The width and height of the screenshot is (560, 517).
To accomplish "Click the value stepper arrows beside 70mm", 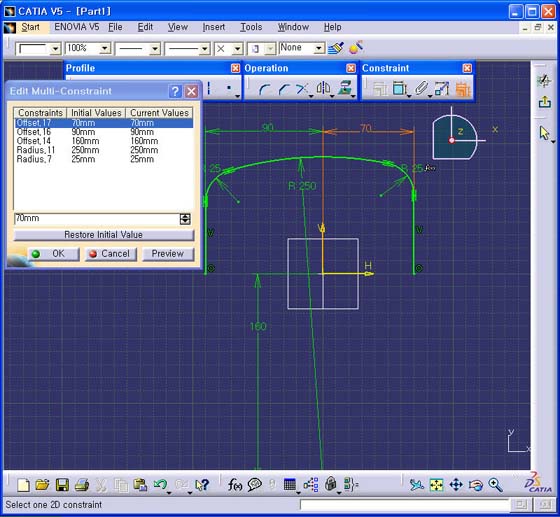I will (x=185, y=219).
